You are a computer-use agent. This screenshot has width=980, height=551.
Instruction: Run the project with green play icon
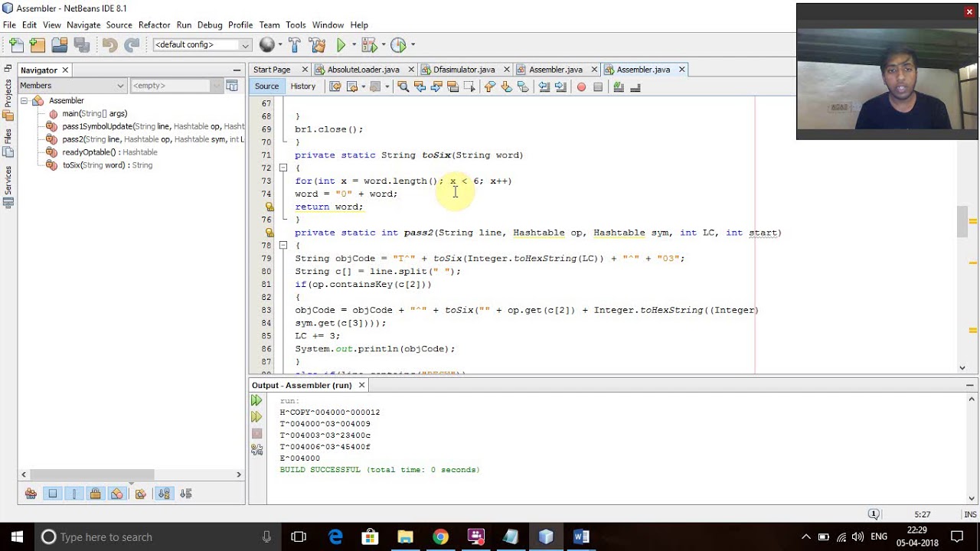coord(341,45)
